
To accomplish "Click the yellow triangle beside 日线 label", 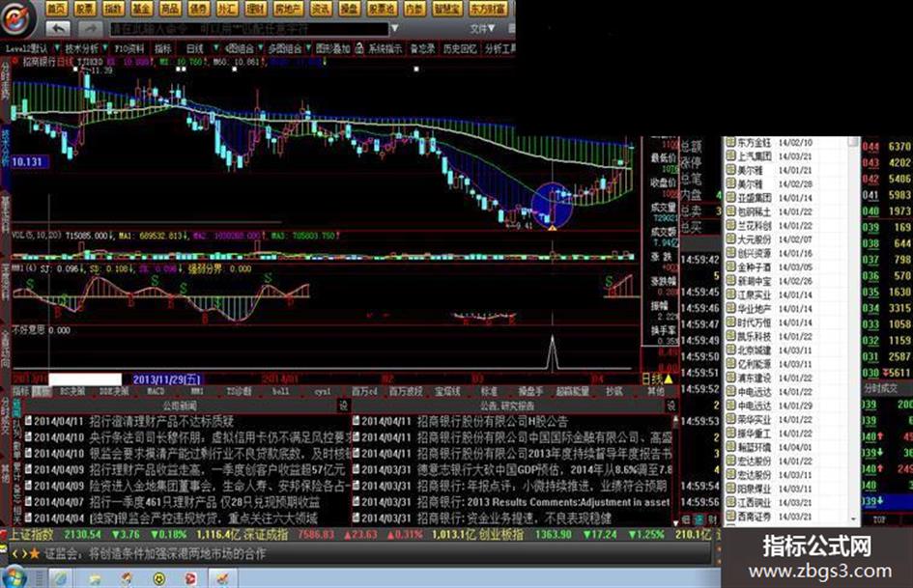I will click(x=669, y=379).
